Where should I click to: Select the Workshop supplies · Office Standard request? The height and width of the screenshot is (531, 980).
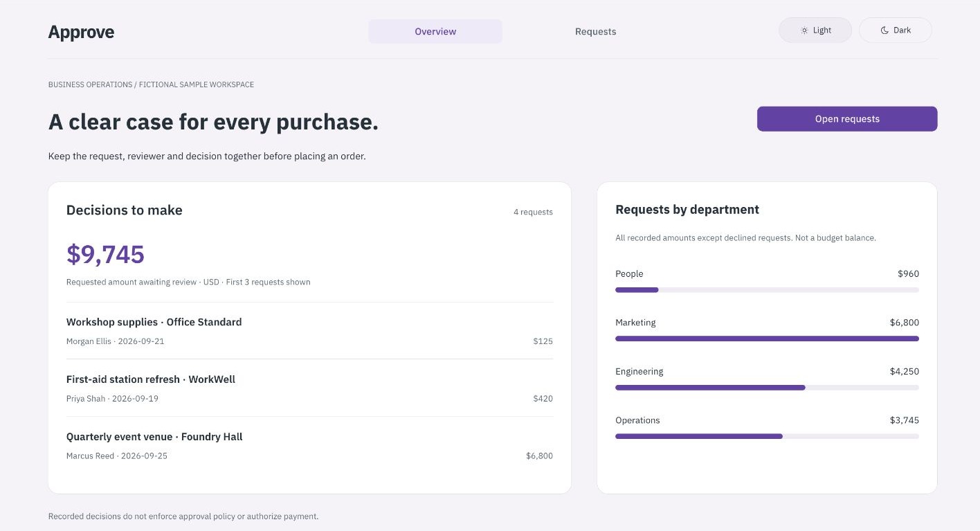point(309,331)
